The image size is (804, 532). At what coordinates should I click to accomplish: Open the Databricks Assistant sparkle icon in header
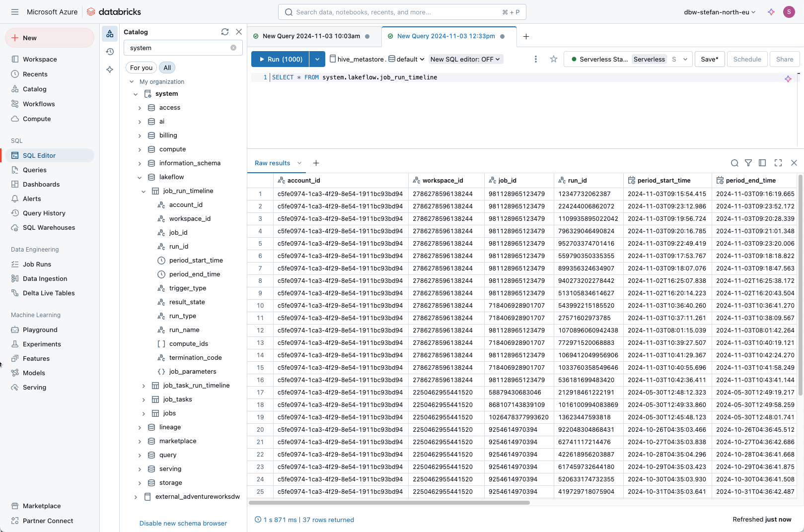click(x=771, y=12)
